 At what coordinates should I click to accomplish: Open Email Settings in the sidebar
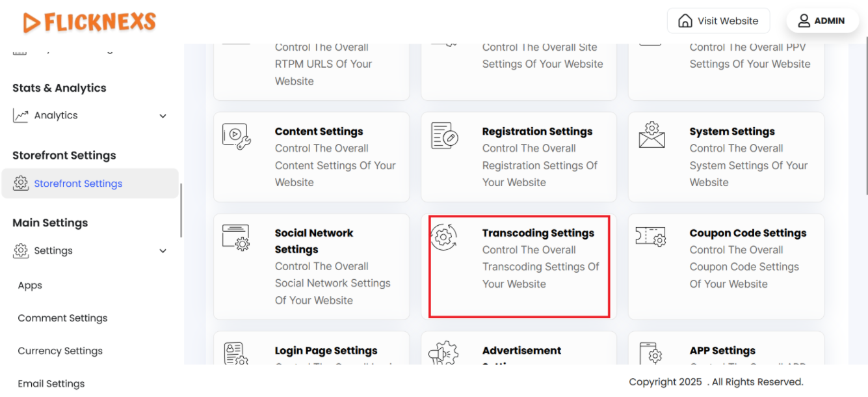point(51,383)
